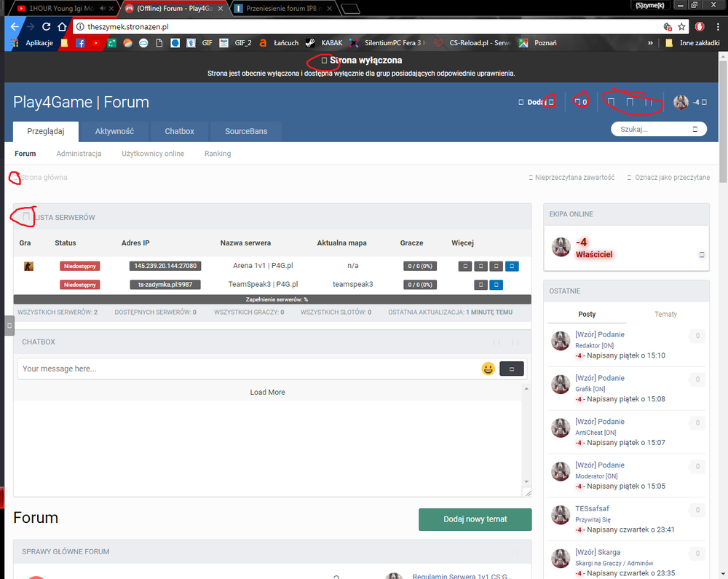728x579 pixels.
Task: Go back with the browser back arrow
Action: pyautogui.click(x=15, y=26)
